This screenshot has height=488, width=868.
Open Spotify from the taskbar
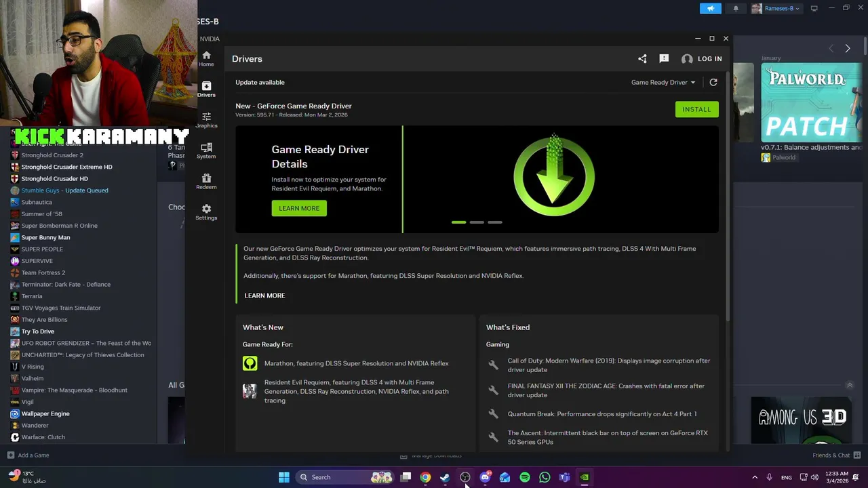525,477
